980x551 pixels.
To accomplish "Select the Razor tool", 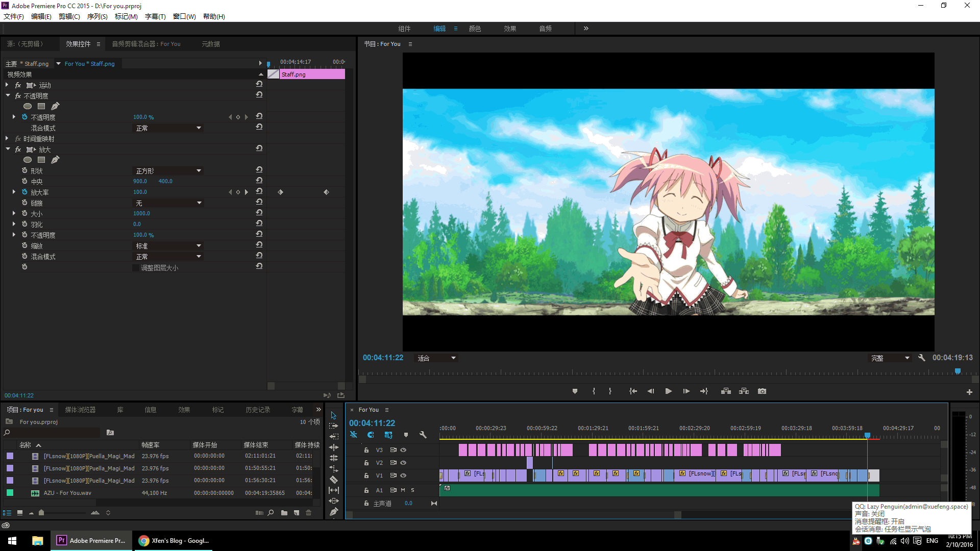I will (334, 480).
